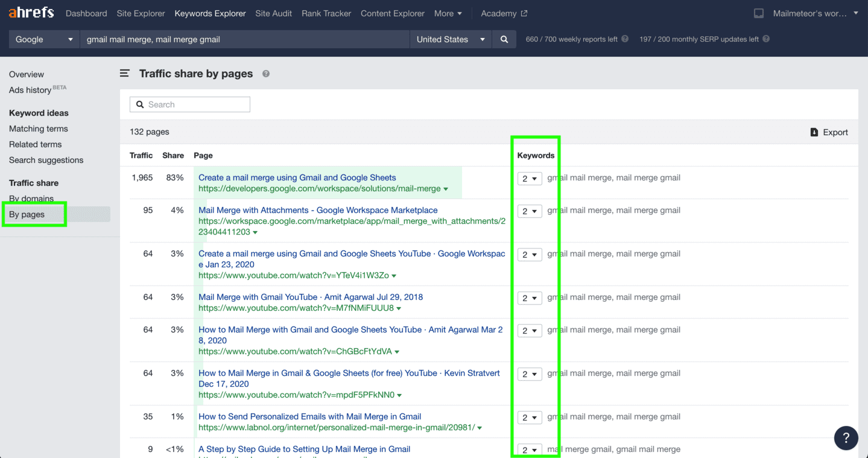
Task: Sort by Traffic column header
Action: pyautogui.click(x=141, y=155)
